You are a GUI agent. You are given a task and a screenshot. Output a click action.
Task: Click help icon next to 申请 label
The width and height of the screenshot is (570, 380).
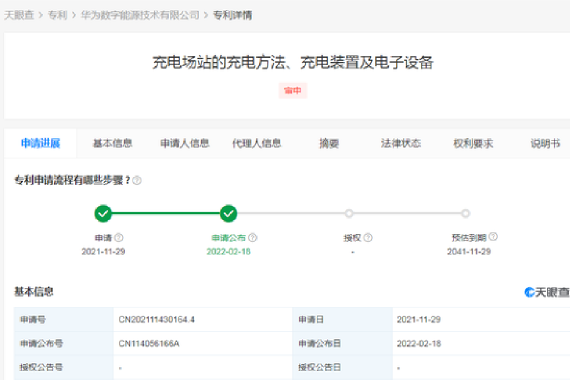tap(119, 238)
